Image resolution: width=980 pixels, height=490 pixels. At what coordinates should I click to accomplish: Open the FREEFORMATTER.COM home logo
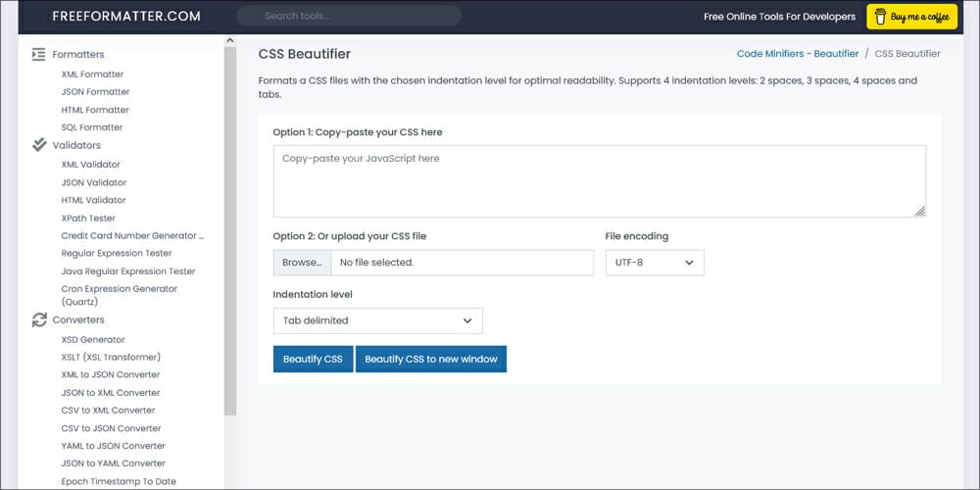(126, 17)
